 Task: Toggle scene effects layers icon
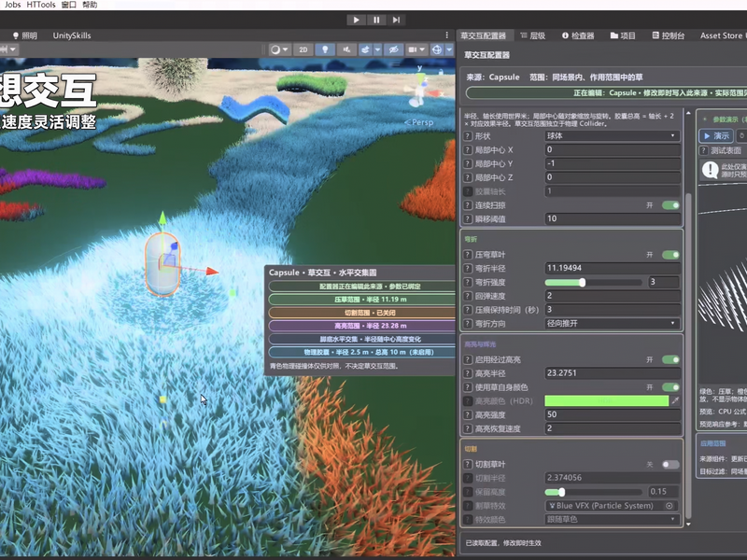(365, 49)
